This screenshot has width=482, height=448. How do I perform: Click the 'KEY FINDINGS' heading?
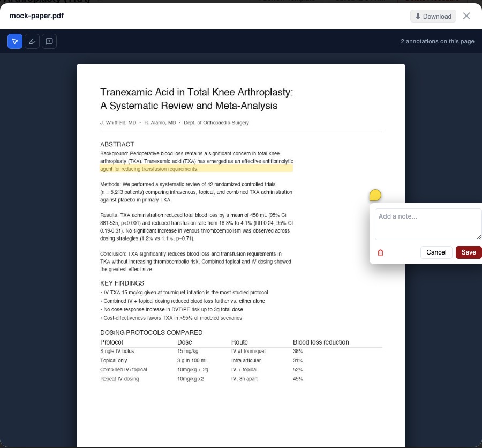tap(122, 283)
